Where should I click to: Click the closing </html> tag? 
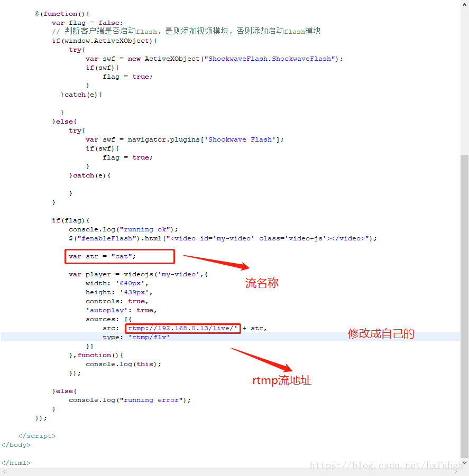click(x=16, y=463)
